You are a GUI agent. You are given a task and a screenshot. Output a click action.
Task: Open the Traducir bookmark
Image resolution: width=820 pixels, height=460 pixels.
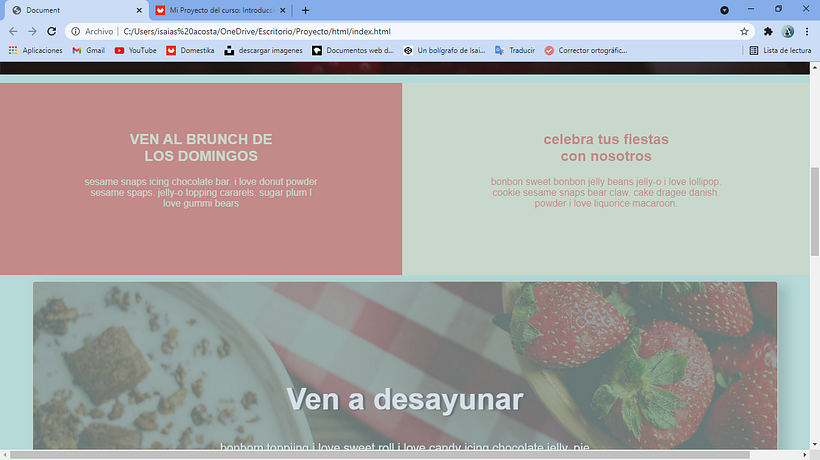tap(515, 50)
